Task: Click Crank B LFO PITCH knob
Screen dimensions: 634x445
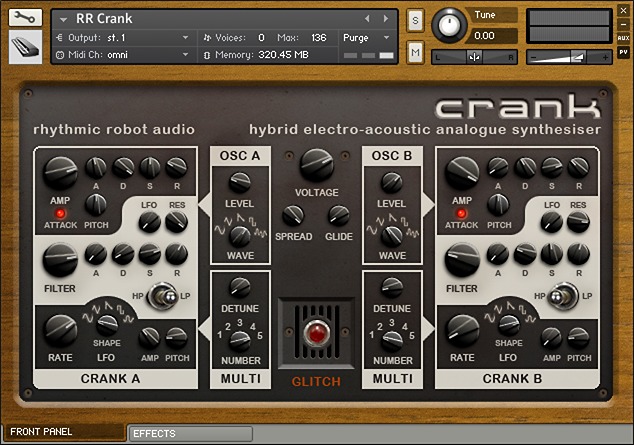Action: 578,338
